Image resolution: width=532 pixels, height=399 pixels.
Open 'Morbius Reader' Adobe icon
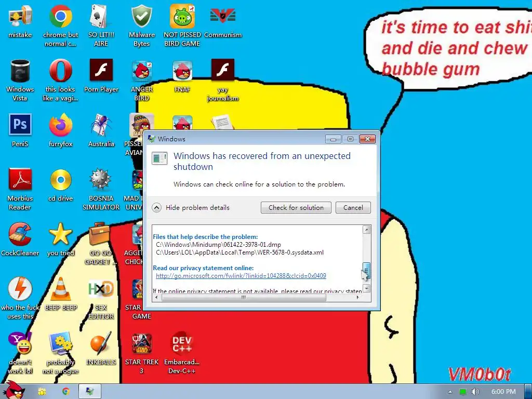(x=20, y=189)
